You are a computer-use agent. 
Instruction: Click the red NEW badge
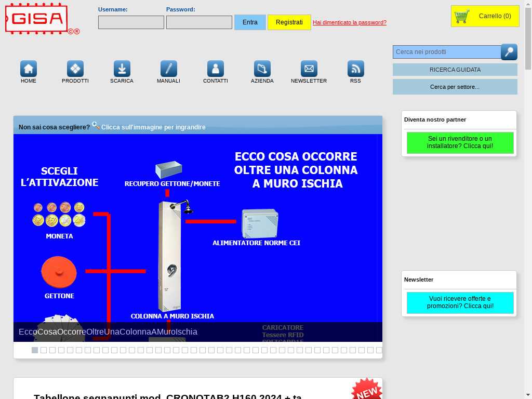(x=366, y=389)
